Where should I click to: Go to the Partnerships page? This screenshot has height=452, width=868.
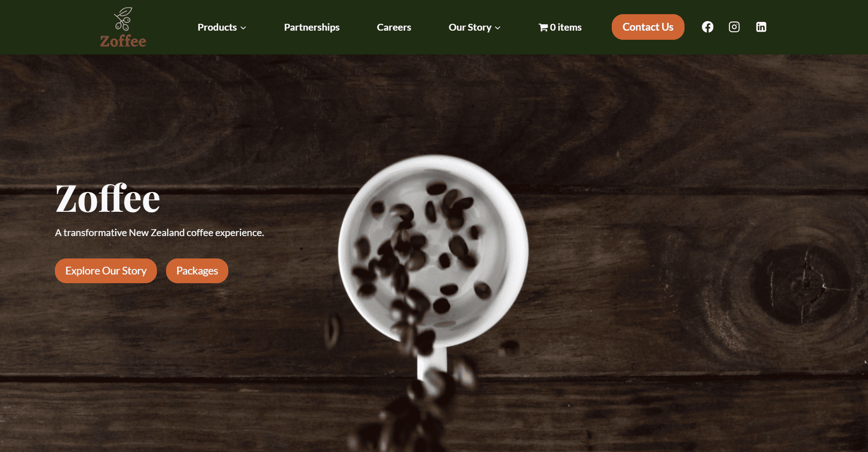click(312, 27)
